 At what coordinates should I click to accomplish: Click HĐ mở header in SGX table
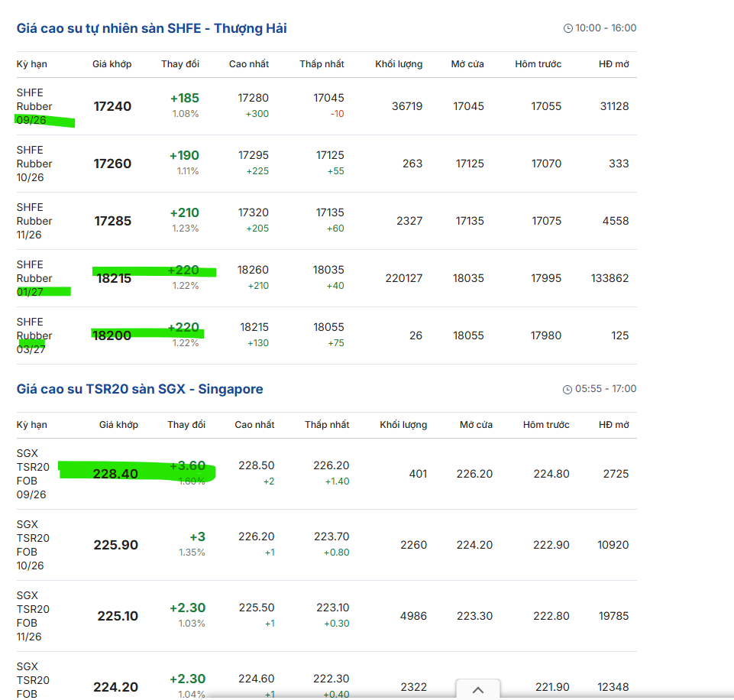coord(614,425)
